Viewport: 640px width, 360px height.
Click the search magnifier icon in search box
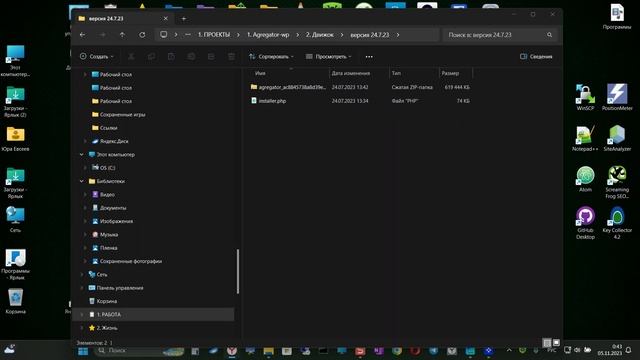click(x=549, y=35)
